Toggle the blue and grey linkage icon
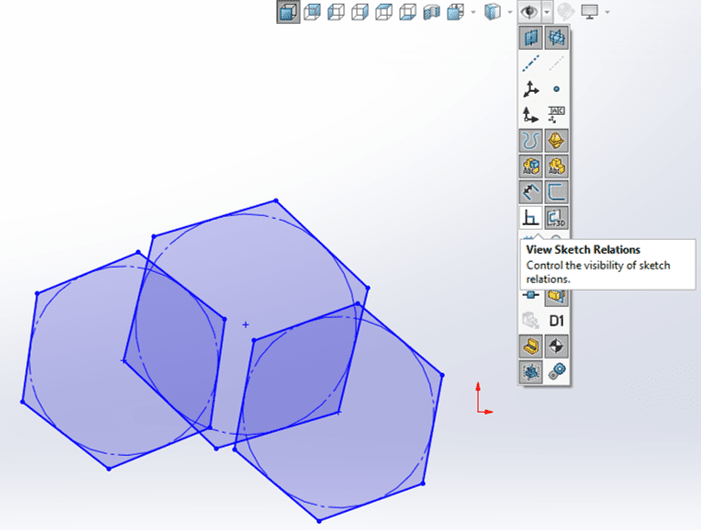701x530 pixels. click(557, 372)
